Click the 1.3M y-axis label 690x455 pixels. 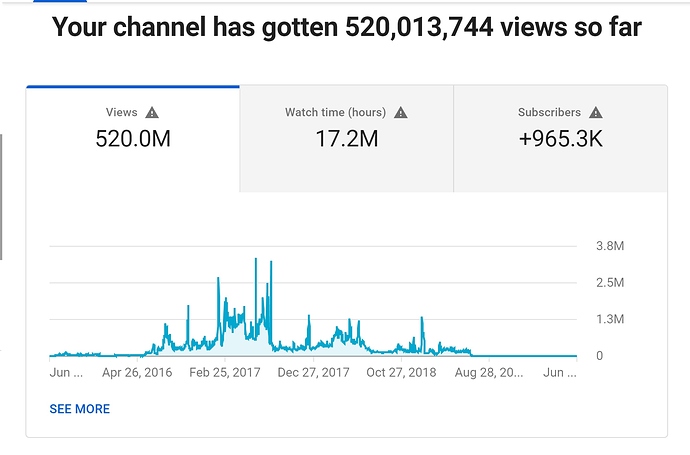coord(610,319)
